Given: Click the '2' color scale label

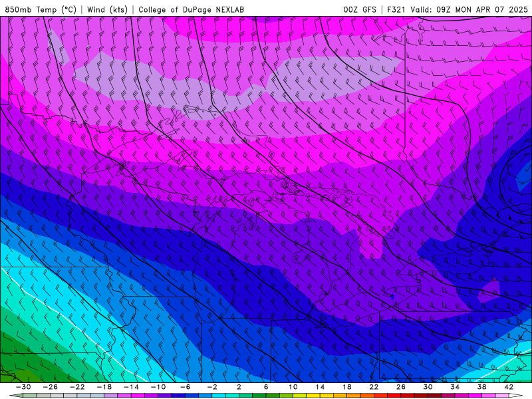Looking at the screenshot, I should point(239,387).
